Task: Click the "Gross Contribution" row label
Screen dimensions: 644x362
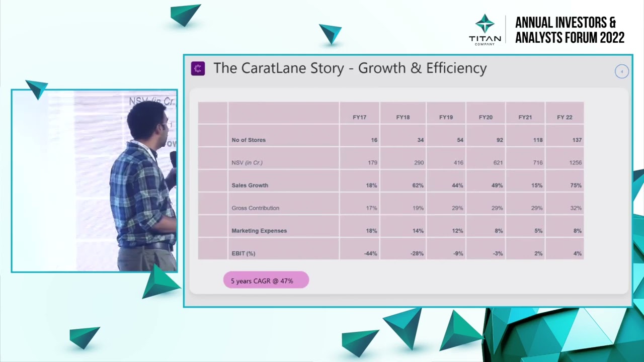Action: point(256,208)
